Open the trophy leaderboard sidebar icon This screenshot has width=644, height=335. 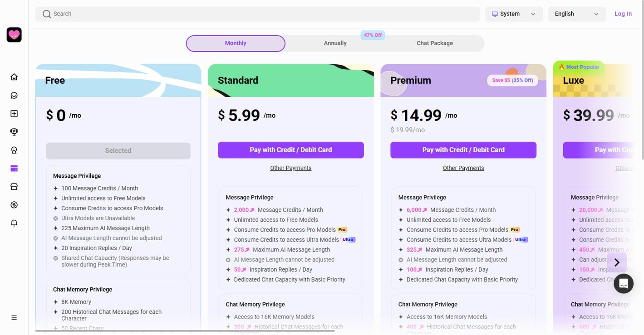click(x=14, y=132)
